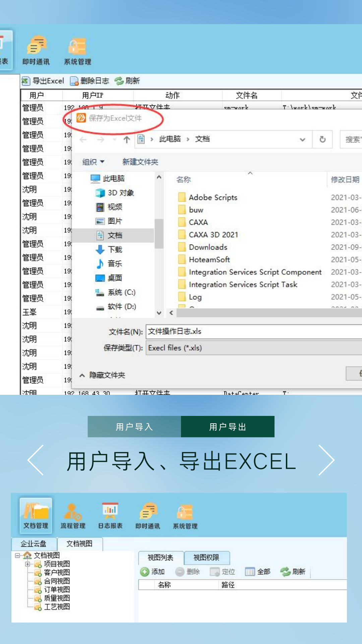Open the 组织 dropdown menu
The height and width of the screenshot is (644, 362).
[x=94, y=162]
